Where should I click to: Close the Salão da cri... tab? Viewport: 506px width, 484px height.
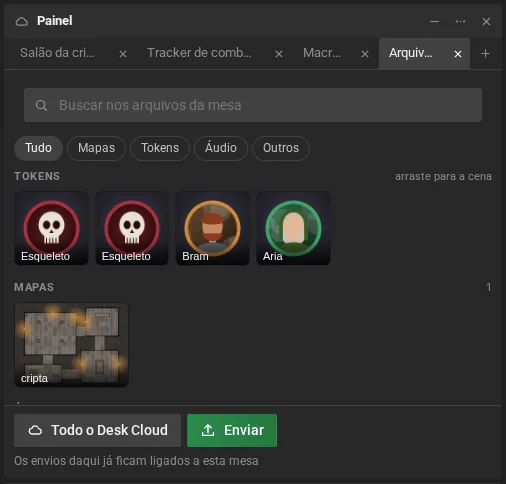pyautogui.click(x=123, y=54)
